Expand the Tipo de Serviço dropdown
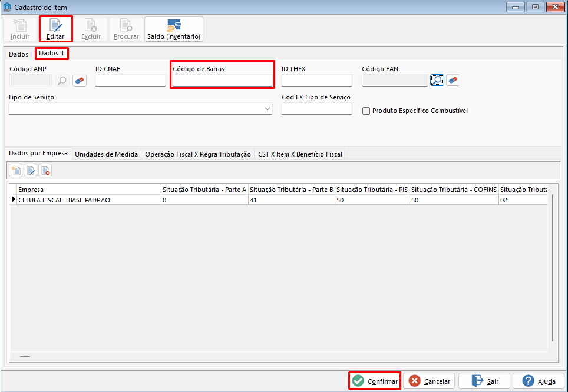Image resolution: width=568 pixels, height=392 pixels. [x=268, y=108]
